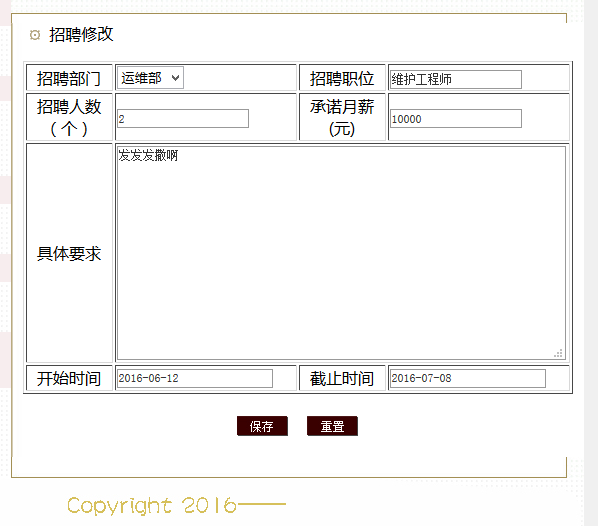The image size is (598, 526).
Task: Click the 具体要求 label cell
Action: [69, 253]
